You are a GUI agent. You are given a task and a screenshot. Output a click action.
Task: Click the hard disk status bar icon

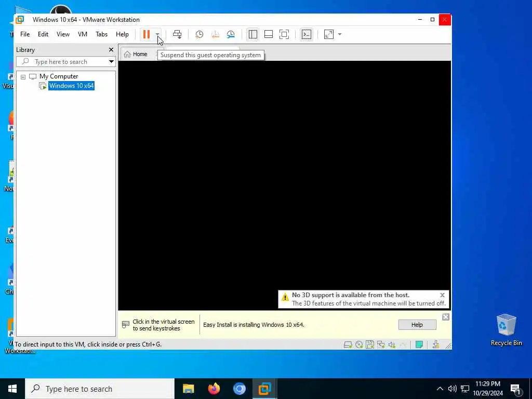point(348,345)
